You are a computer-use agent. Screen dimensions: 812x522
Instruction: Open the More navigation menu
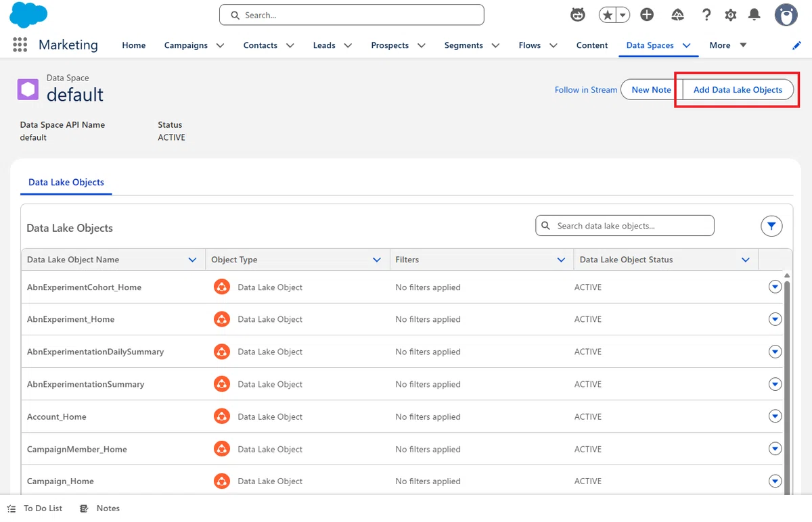[728, 45]
